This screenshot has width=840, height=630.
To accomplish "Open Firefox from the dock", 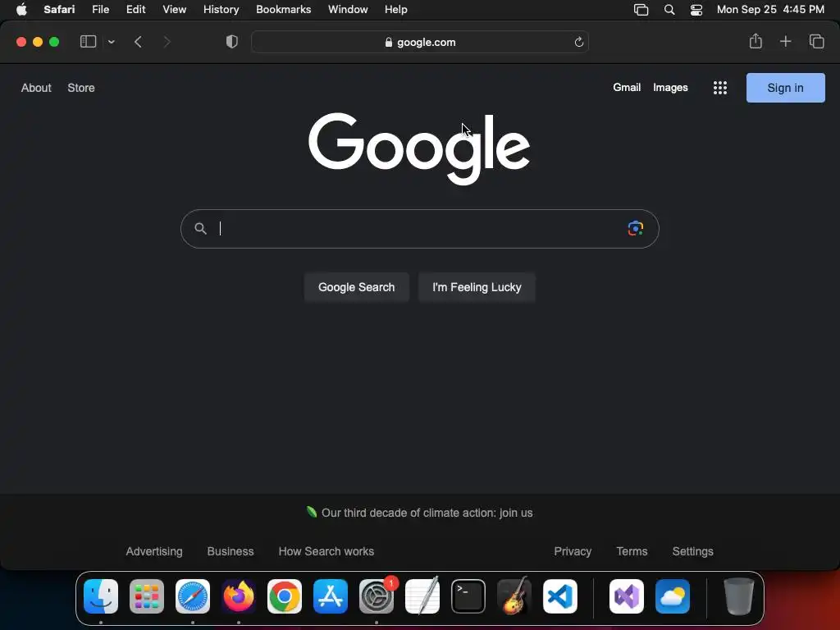I will point(239,596).
